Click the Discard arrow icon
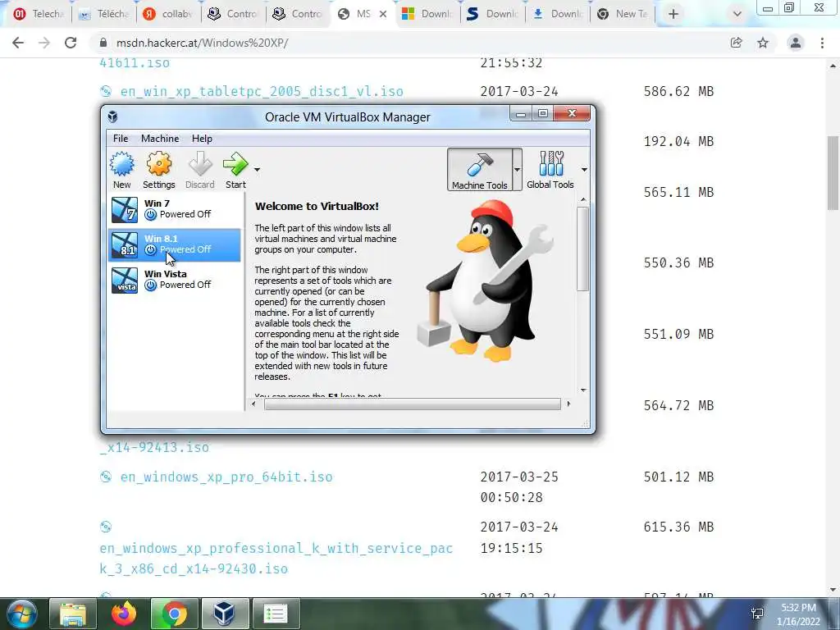 [200, 164]
